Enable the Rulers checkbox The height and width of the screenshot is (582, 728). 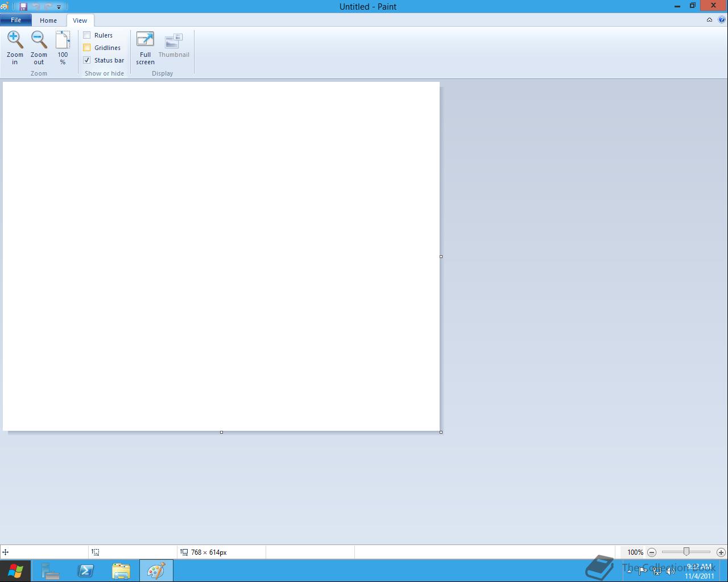click(x=87, y=35)
